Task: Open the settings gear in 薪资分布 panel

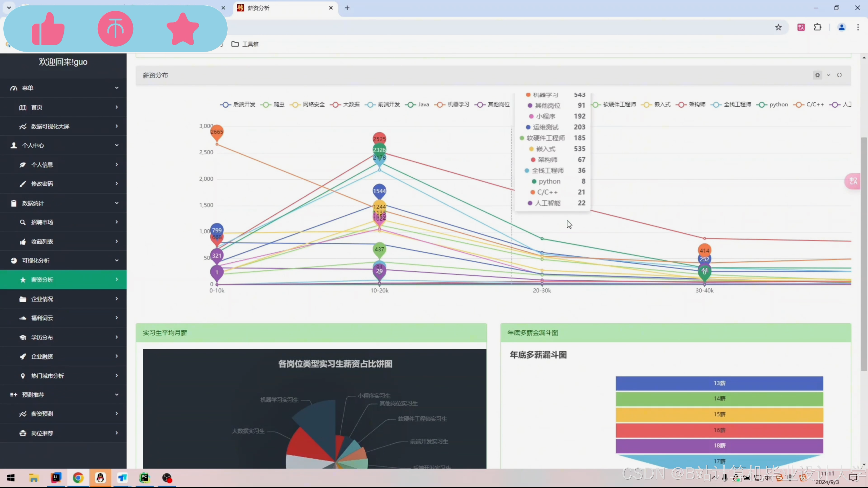Action: point(817,75)
